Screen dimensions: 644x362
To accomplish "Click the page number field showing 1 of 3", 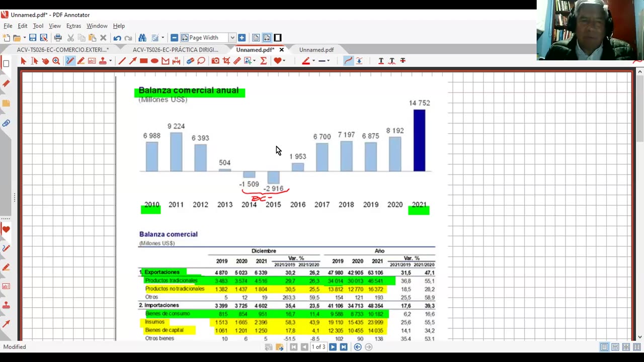I will [x=318, y=347].
